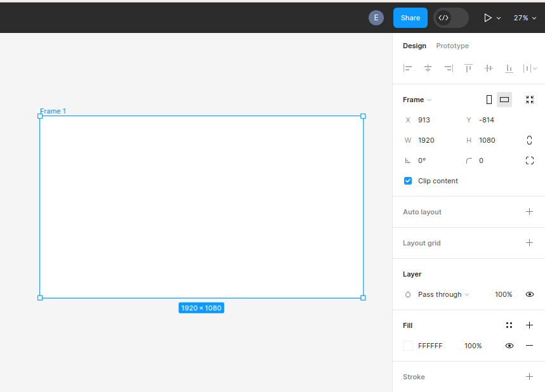Switch to the Prototype tab
Screen dimensions: 545x392
[452, 46]
